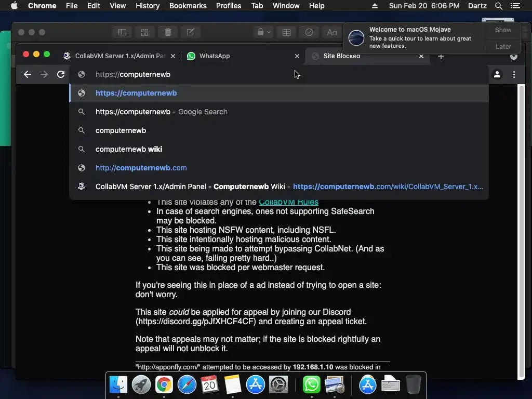Click Later on macOS Mojave notification
This screenshot has width=532, height=399.
(x=503, y=46)
